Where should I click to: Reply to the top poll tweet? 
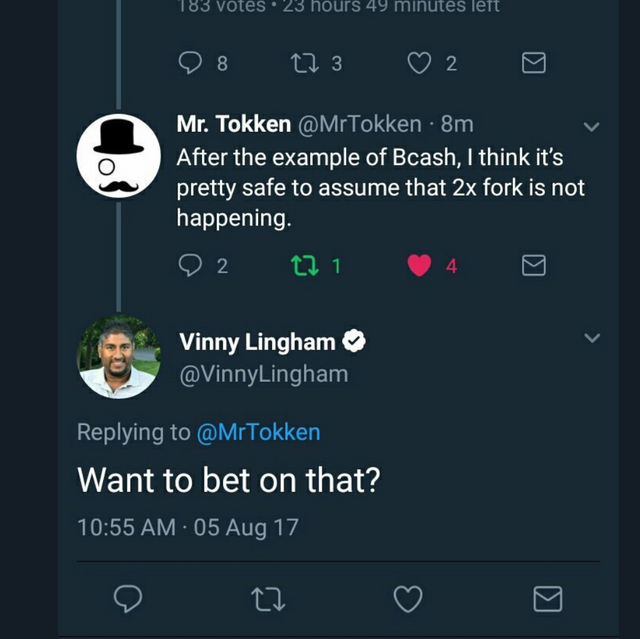tap(190, 63)
